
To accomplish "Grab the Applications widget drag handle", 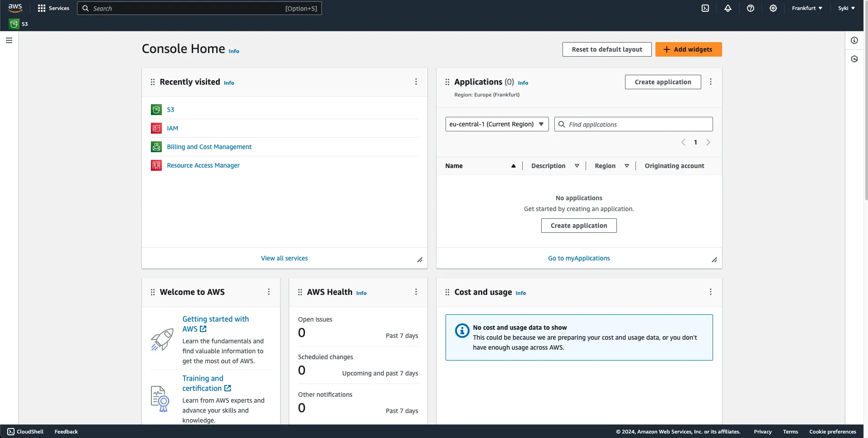I will [447, 82].
